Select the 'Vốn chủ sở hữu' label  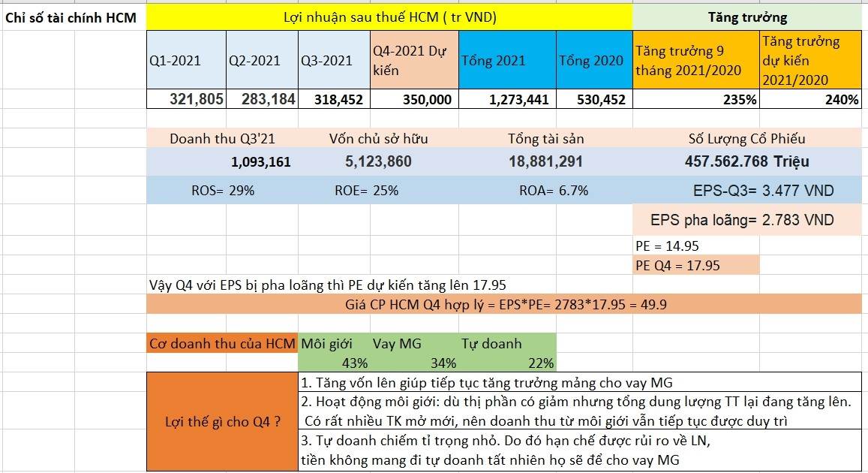coord(379,138)
